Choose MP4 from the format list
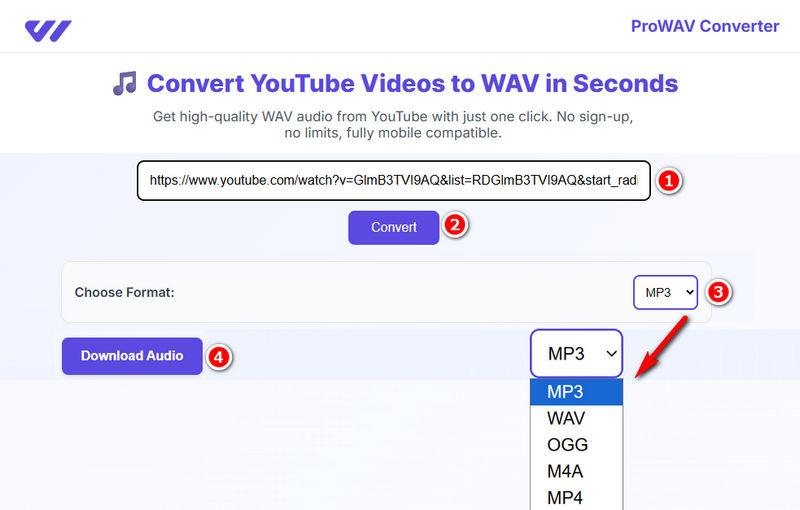The image size is (800, 510). 577,497
